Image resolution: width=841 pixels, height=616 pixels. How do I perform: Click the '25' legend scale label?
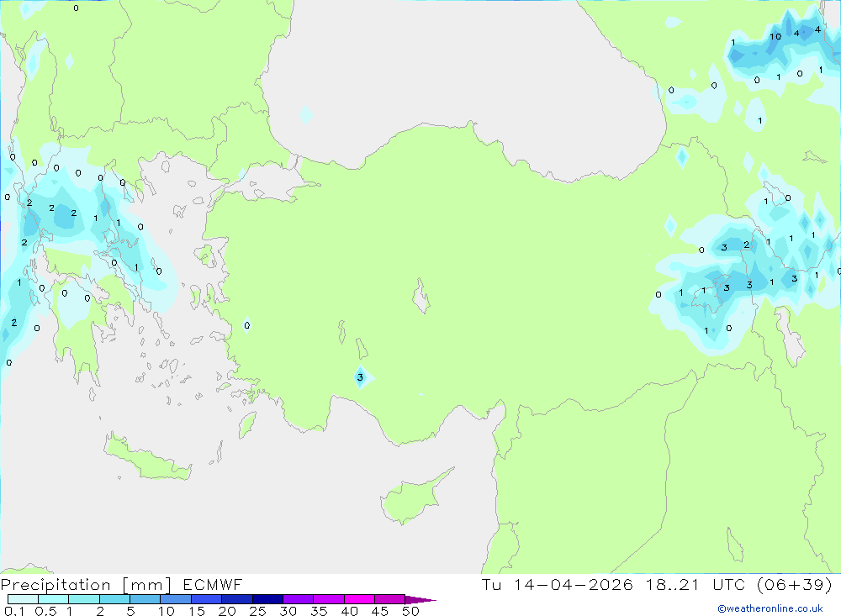coord(257,611)
